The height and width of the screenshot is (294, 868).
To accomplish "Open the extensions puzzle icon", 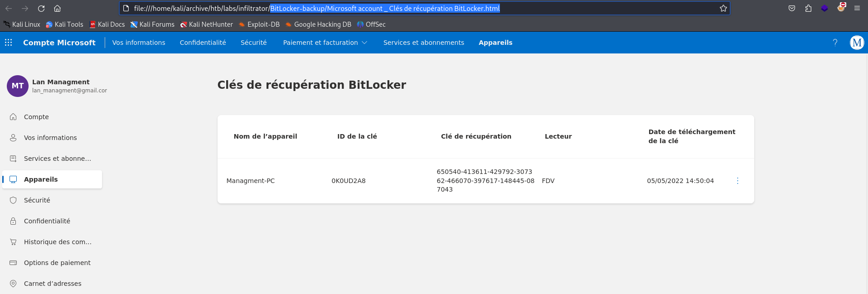I will (x=808, y=8).
